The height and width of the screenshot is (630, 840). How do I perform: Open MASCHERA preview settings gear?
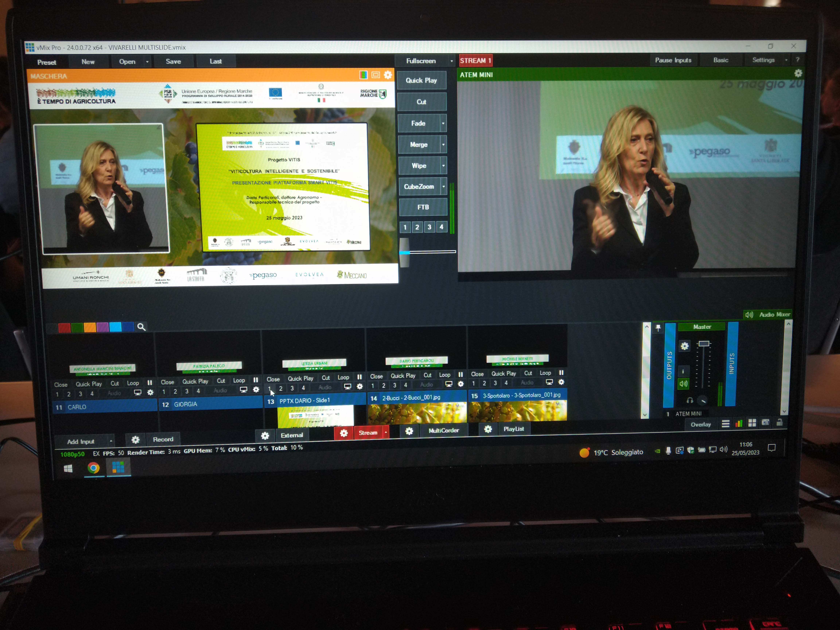(388, 75)
